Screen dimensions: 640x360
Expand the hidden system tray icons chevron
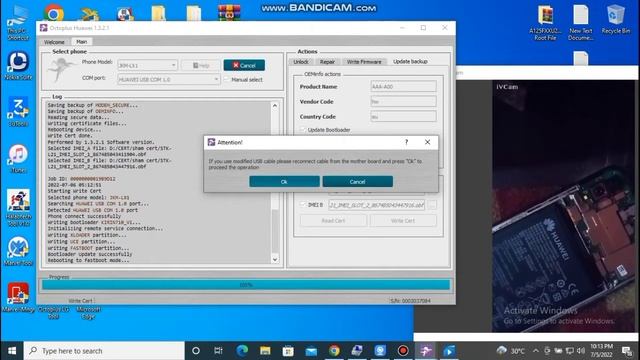click(536, 351)
